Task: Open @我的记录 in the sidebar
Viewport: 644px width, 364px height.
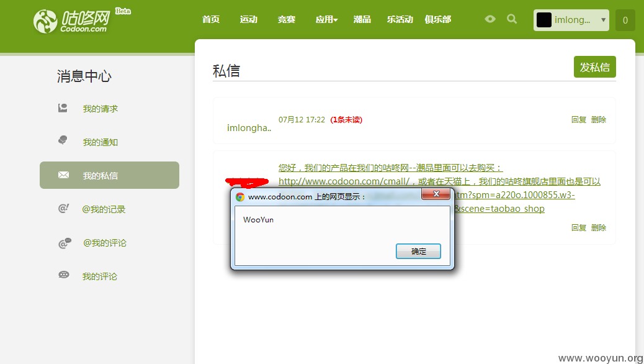Action: (104, 209)
